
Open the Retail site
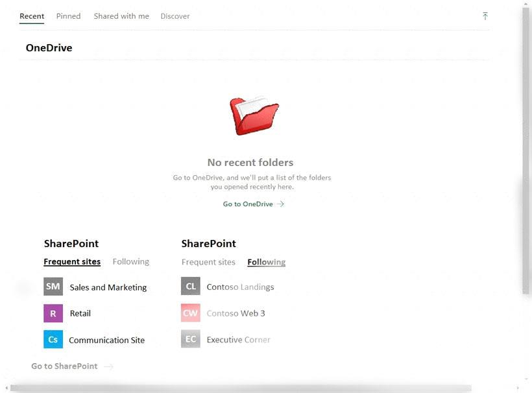click(x=80, y=313)
